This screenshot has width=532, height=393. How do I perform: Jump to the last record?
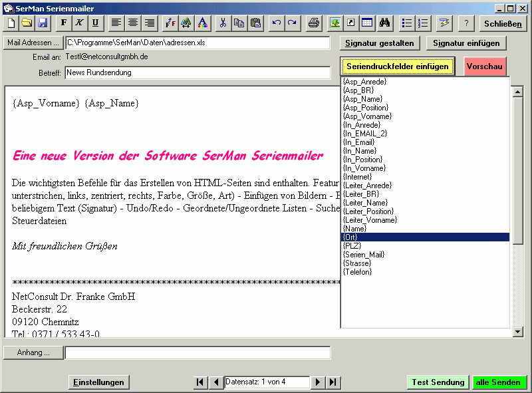[x=333, y=382]
